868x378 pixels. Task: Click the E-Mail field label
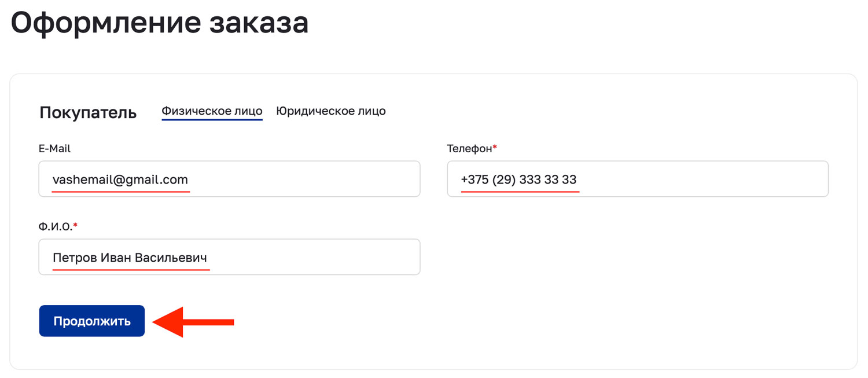coord(54,149)
